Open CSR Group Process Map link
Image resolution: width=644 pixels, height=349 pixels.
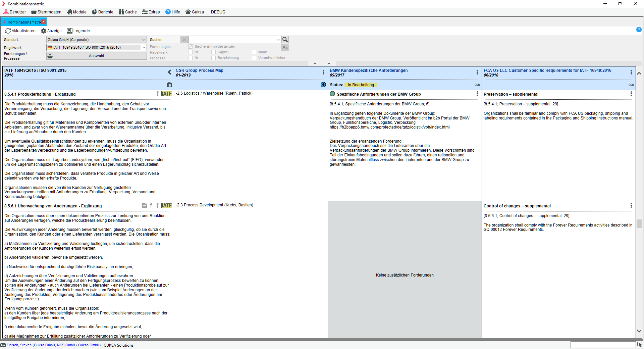pos(200,70)
